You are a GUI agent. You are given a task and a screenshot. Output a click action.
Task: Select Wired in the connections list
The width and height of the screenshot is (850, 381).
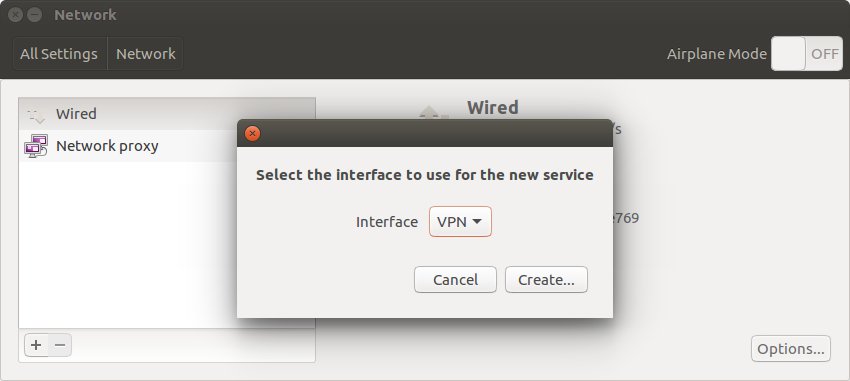coord(167,114)
